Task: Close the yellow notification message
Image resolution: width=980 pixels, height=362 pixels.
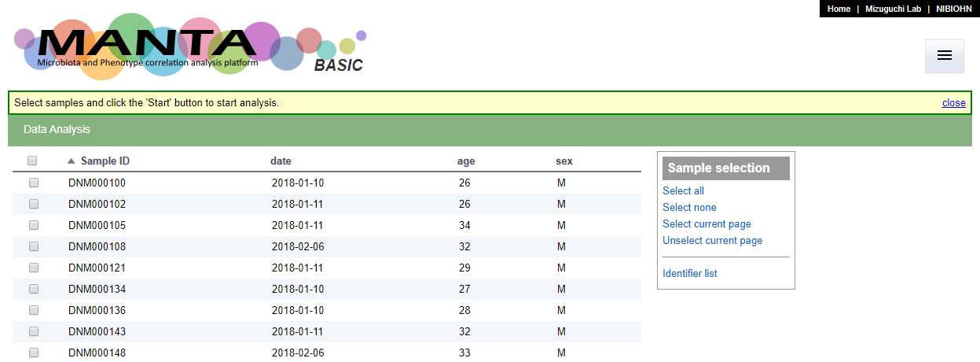Action: click(954, 103)
